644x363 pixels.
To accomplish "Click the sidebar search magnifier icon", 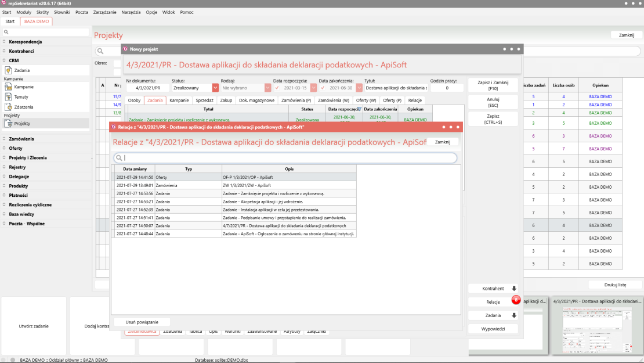I will 6,32.
